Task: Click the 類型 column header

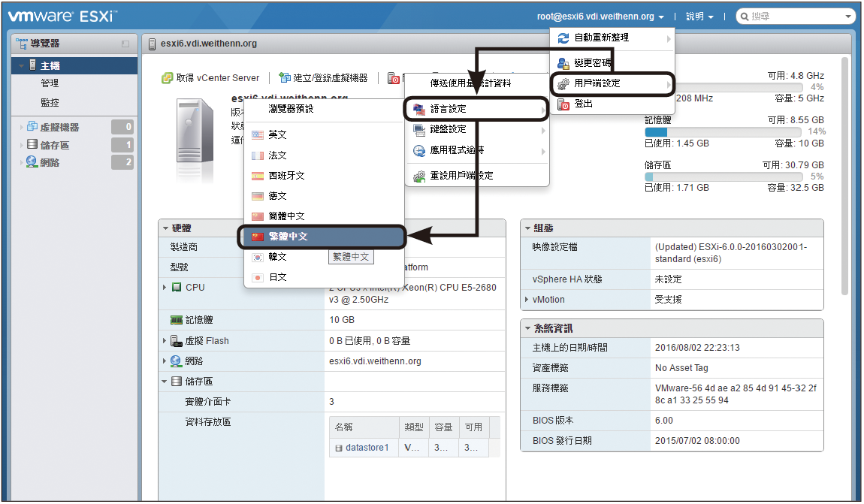Action: 414,427
